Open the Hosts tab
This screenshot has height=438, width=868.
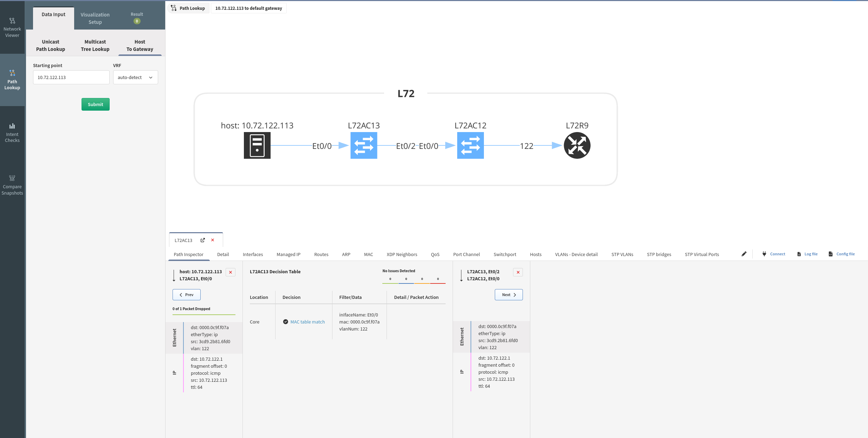point(536,254)
